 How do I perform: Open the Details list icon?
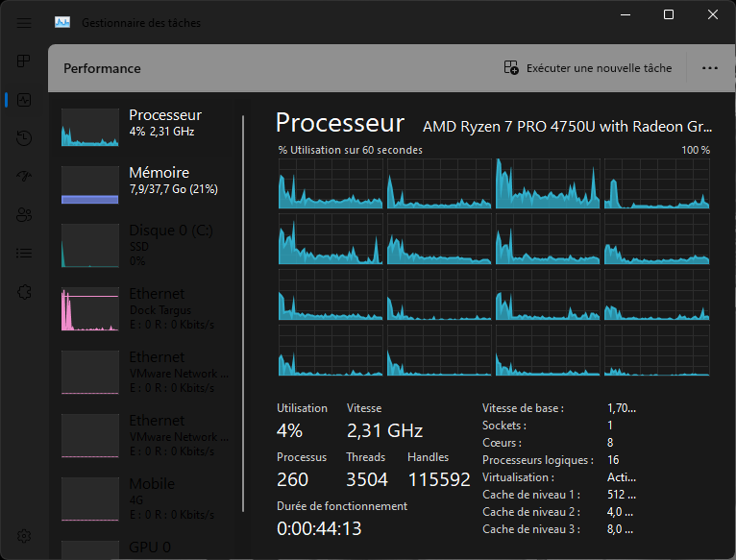(24, 253)
